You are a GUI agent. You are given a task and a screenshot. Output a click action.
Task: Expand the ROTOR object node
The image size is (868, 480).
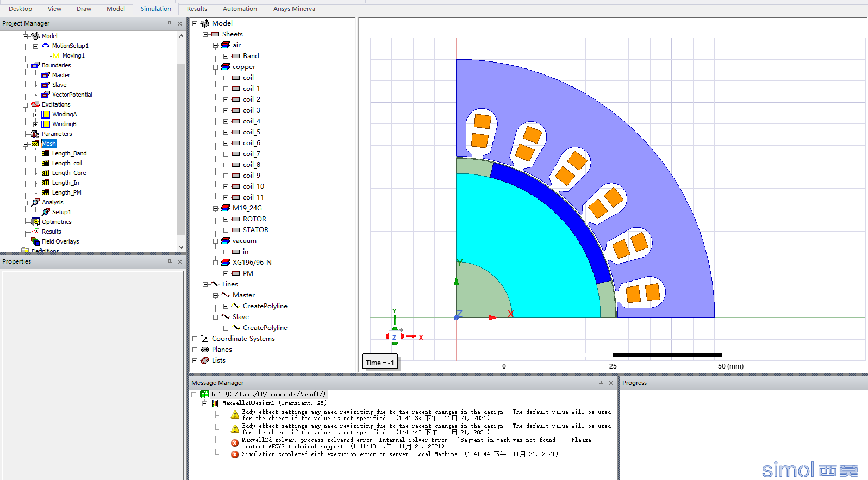point(226,219)
